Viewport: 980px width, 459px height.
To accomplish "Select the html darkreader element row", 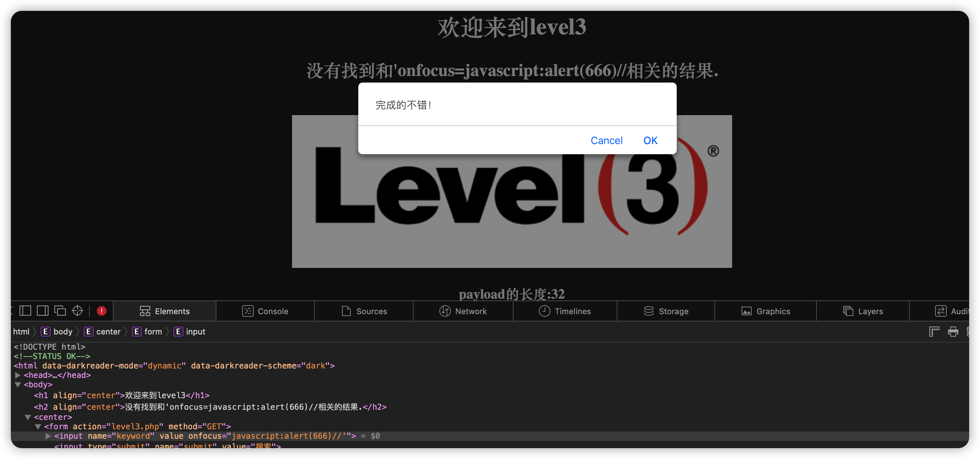I will tap(174, 365).
